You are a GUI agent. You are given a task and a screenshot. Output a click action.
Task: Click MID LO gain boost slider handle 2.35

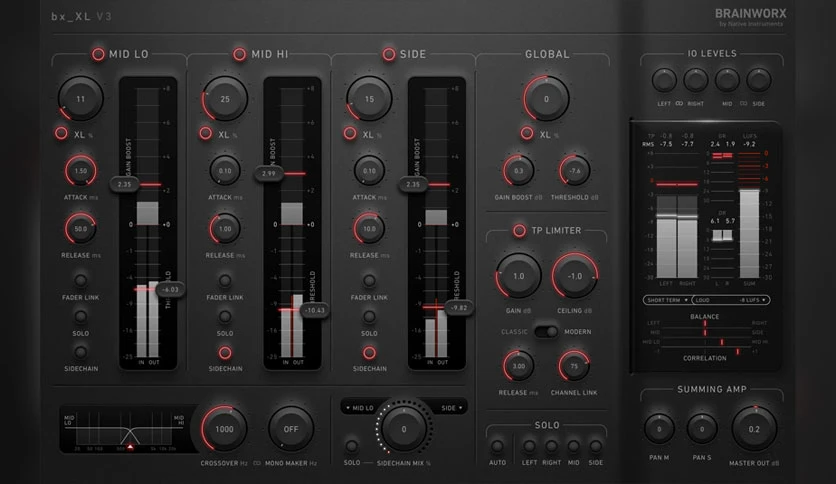pyautogui.click(x=124, y=184)
